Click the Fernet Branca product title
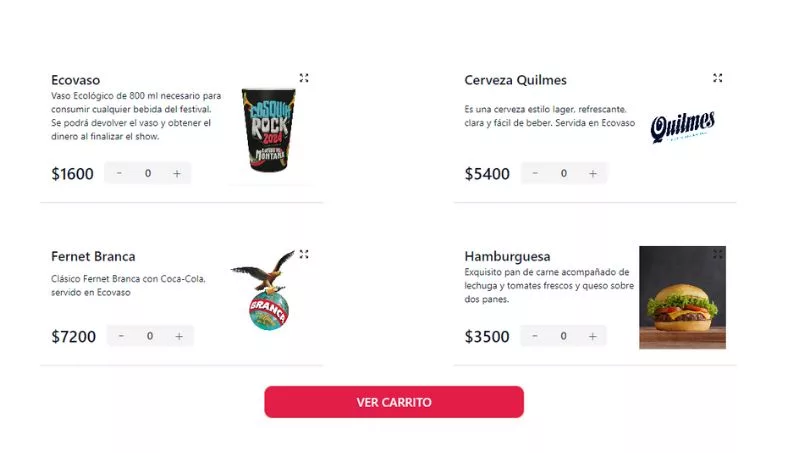This screenshot has height=453, width=800. tap(93, 256)
